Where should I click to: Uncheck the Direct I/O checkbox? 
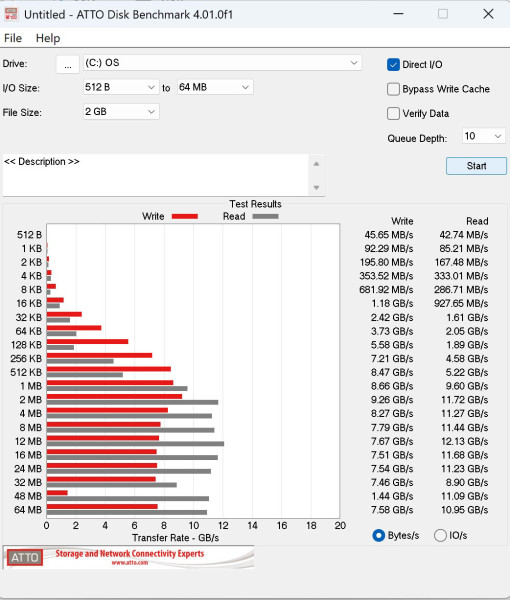tap(393, 65)
